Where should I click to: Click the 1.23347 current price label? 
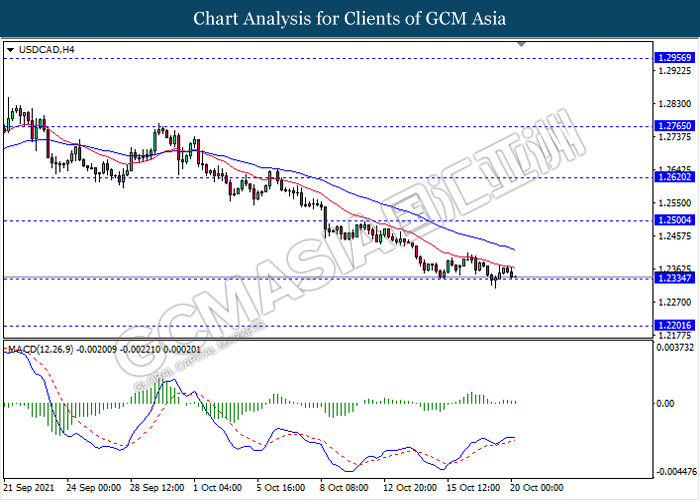[x=675, y=279]
